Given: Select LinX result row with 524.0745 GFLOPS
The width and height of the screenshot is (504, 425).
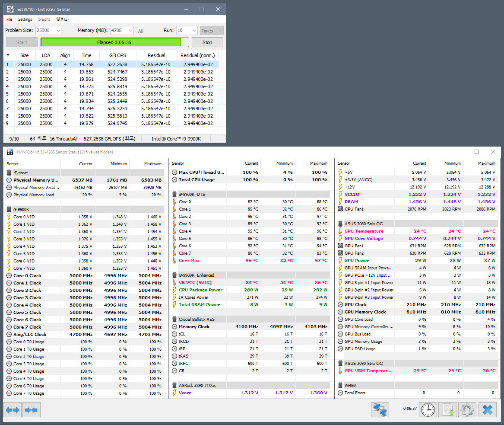Looking at the screenshot, I should [x=111, y=123].
